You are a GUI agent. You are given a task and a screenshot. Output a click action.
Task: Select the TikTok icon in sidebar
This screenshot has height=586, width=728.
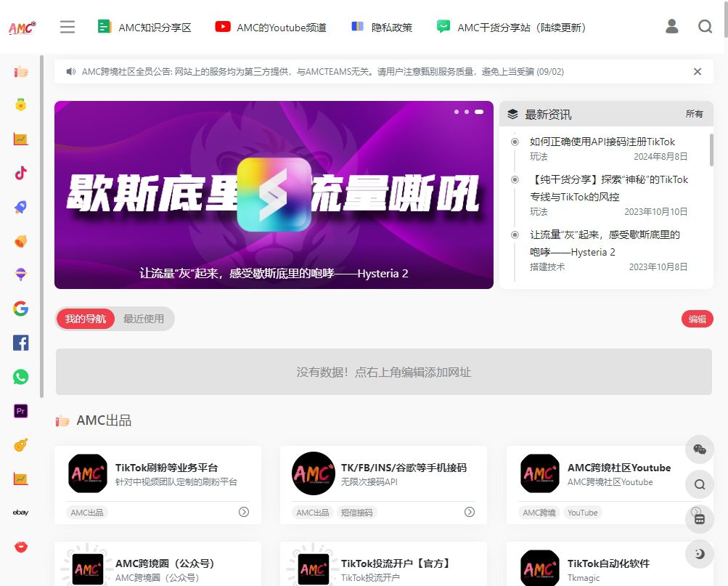coord(20,174)
